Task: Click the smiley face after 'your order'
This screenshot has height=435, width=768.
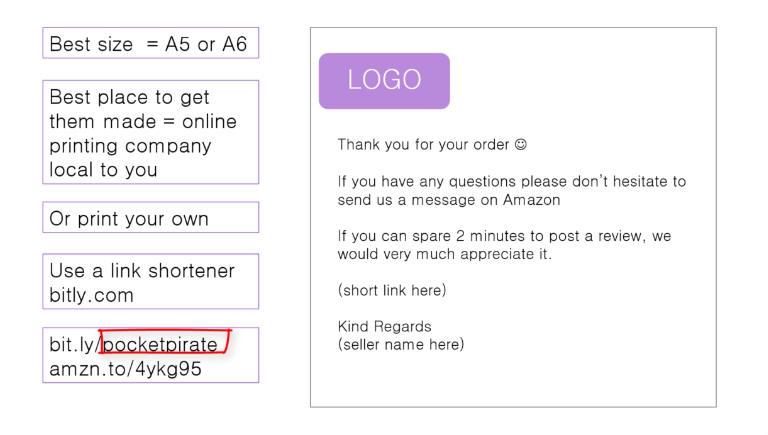Action: coord(521,145)
